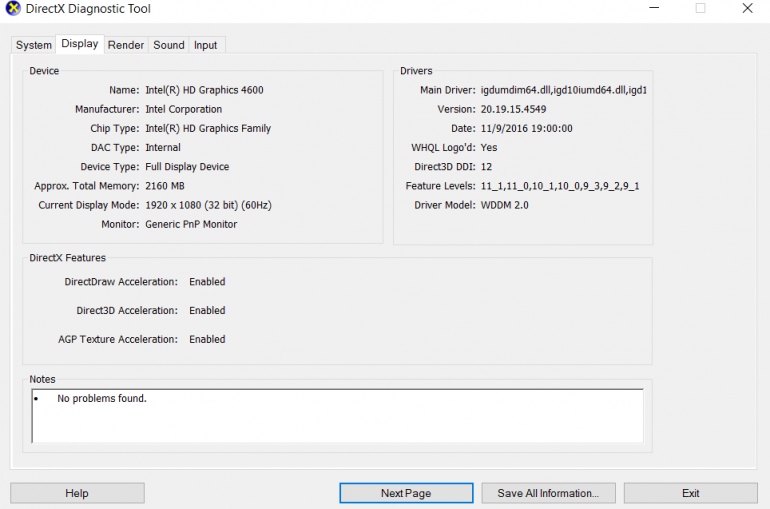Click Direct3D Acceleration 'Enabled' value
Screen dimensions: 770x509
click(x=207, y=311)
